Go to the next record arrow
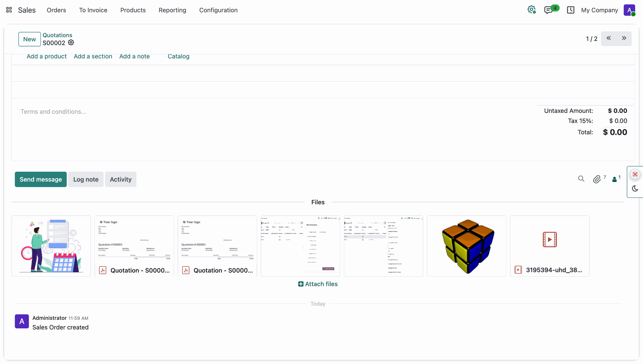Screen dimensions: 643x364 [x=624, y=39]
